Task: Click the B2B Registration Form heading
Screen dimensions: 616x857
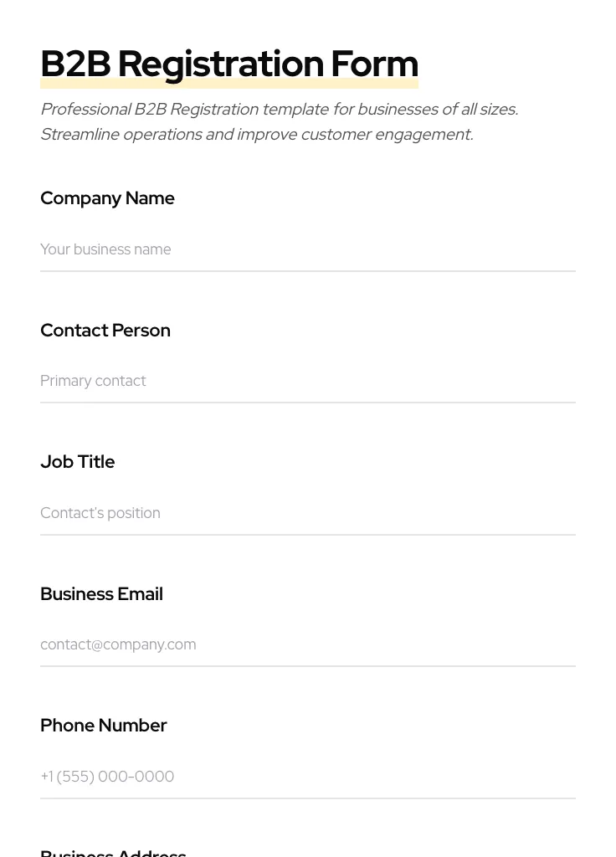Action: [228, 63]
